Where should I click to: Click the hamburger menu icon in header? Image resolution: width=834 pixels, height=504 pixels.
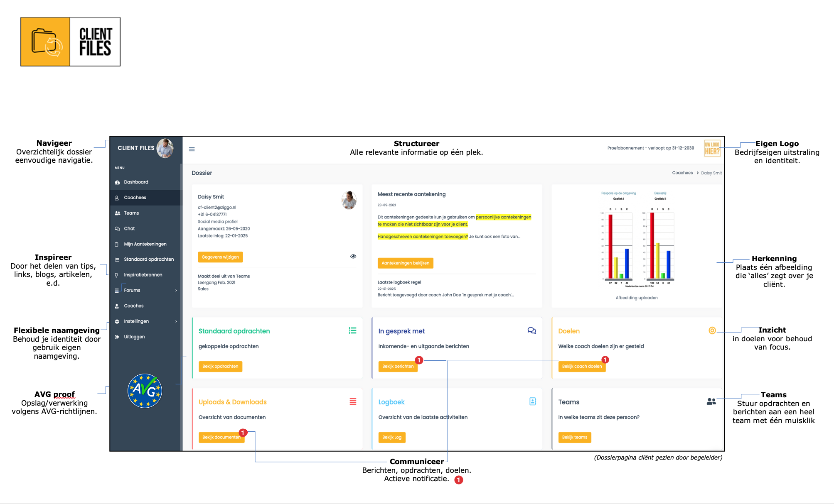pyautogui.click(x=192, y=149)
